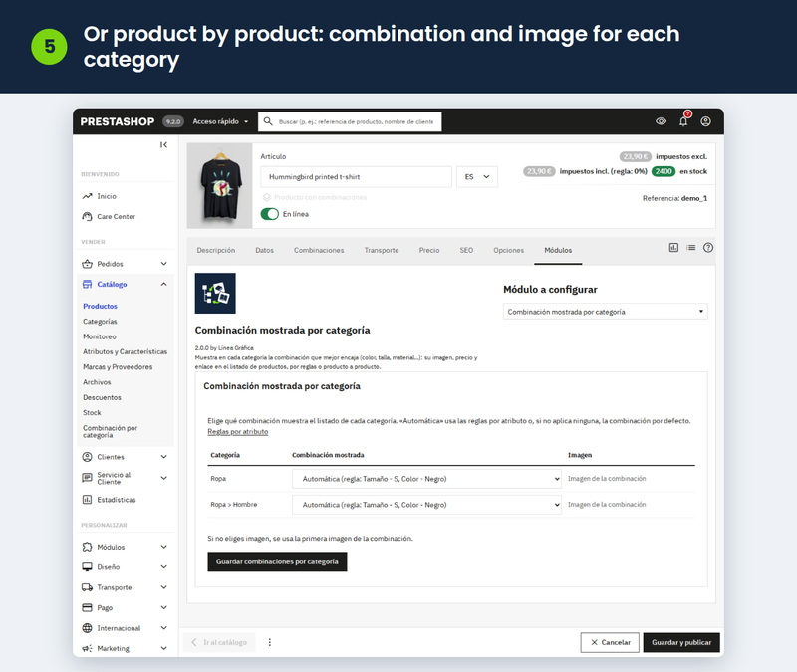Click the product name input field
This screenshot has height=672, width=797.
coord(356,177)
